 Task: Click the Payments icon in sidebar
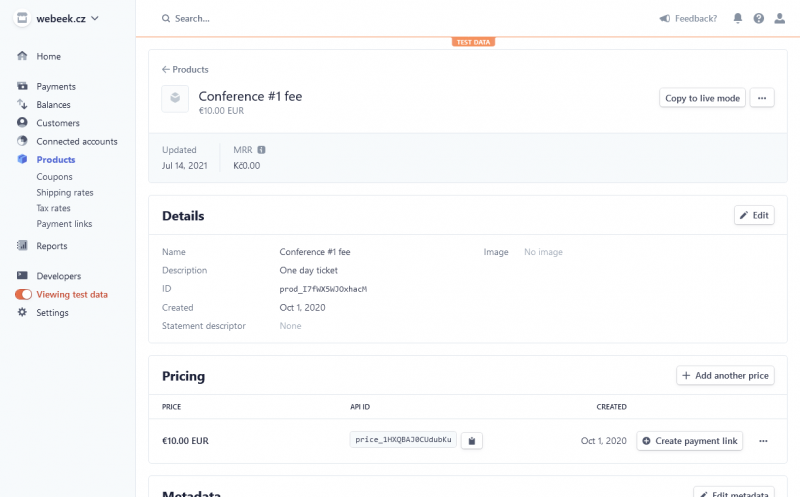22,86
